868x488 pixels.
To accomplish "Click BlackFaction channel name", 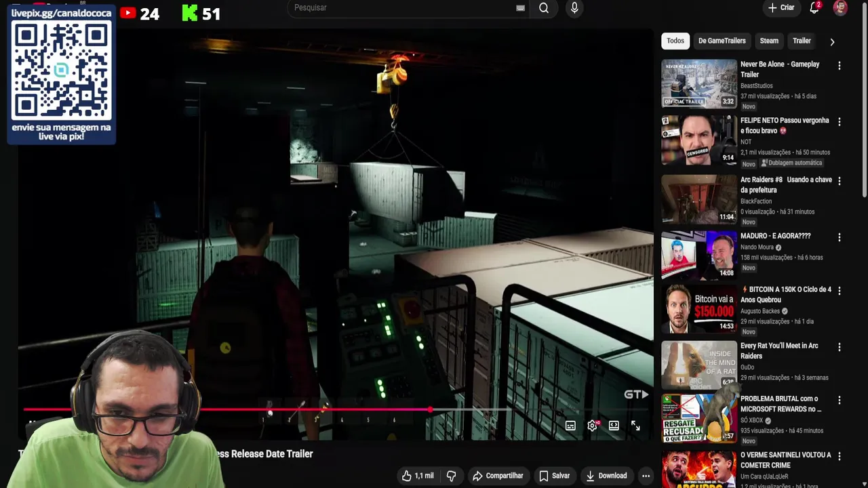I will click(x=756, y=201).
